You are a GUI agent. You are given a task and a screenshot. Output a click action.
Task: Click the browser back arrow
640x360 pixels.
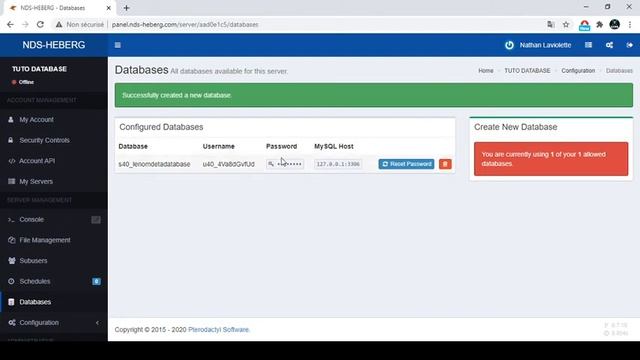[x=10, y=24]
